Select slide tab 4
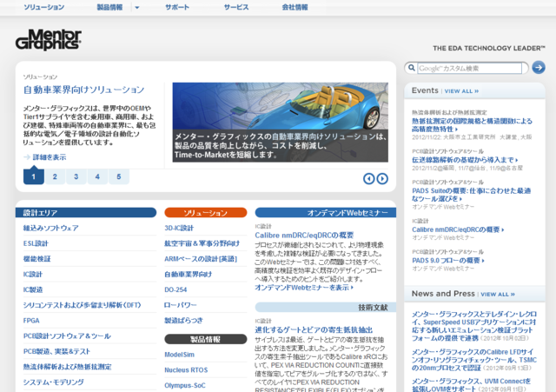Viewport: 556px width, 392px height. coord(97,176)
